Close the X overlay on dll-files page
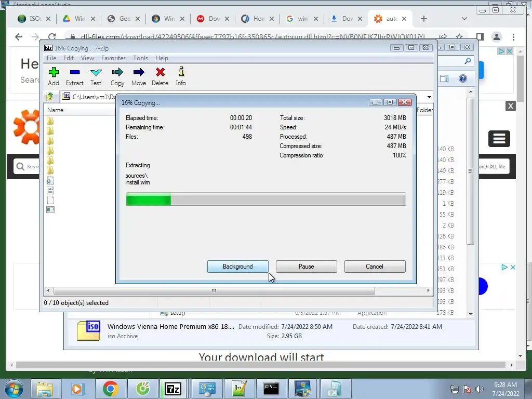The width and height of the screenshot is (532, 399). 511,106
